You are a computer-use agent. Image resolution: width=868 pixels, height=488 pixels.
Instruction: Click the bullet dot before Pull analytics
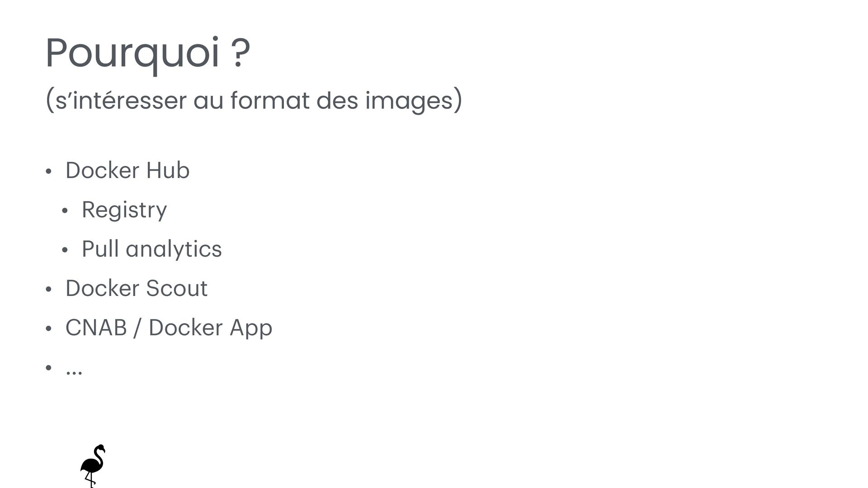click(x=65, y=250)
